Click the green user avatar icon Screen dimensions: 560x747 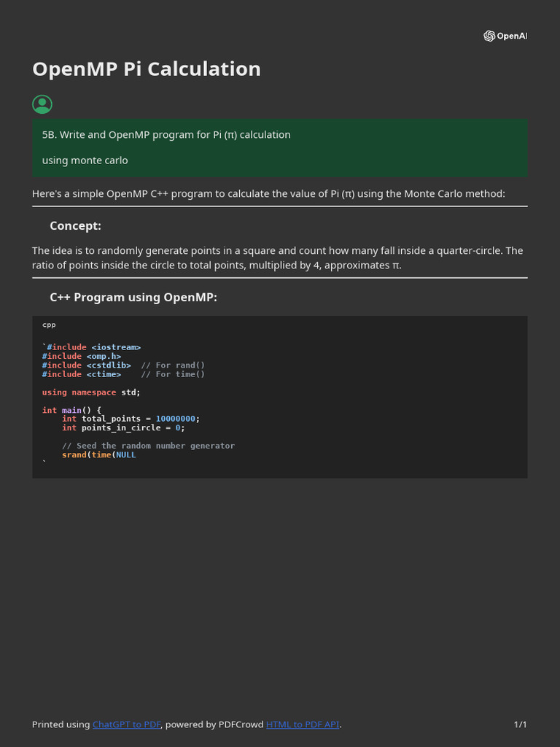[x=42, y=104]
